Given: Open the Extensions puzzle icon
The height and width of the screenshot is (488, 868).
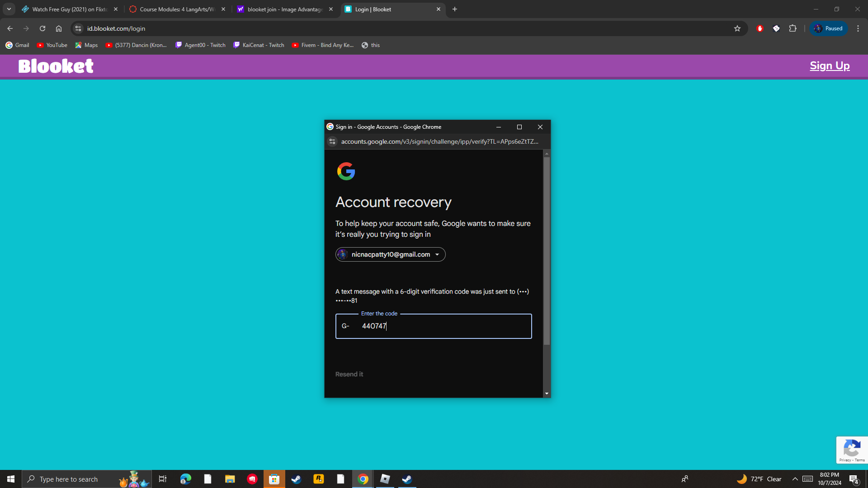Looking at the screenshot, I should click(x=793, y=28).
